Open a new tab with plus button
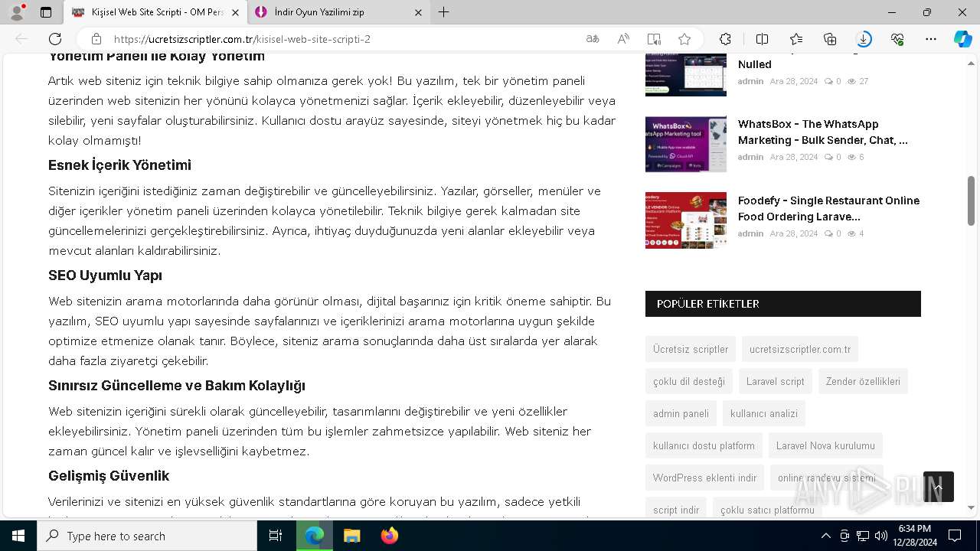980x551 pixels. (444, 12)
